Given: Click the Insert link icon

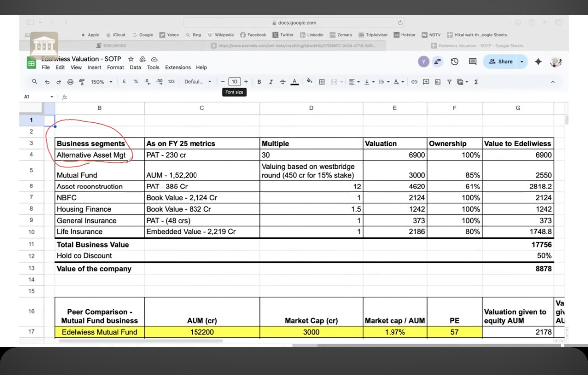Looking at the screenshot, I should coord(414,82).
